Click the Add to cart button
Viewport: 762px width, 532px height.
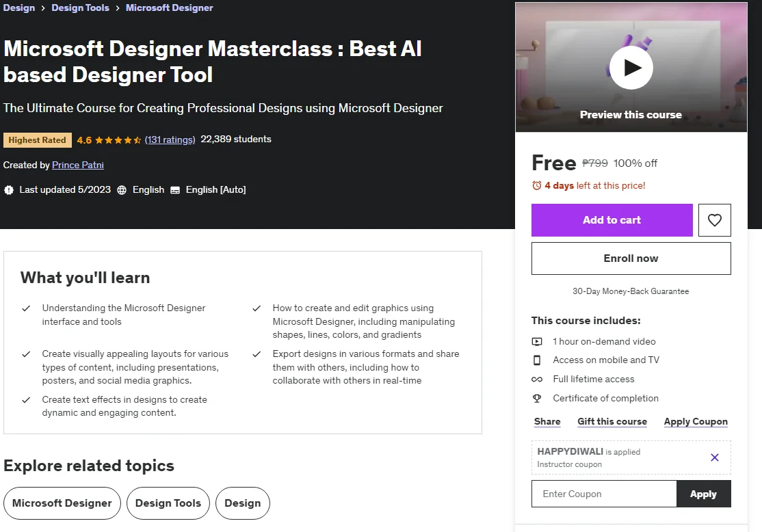click(612, 220)
